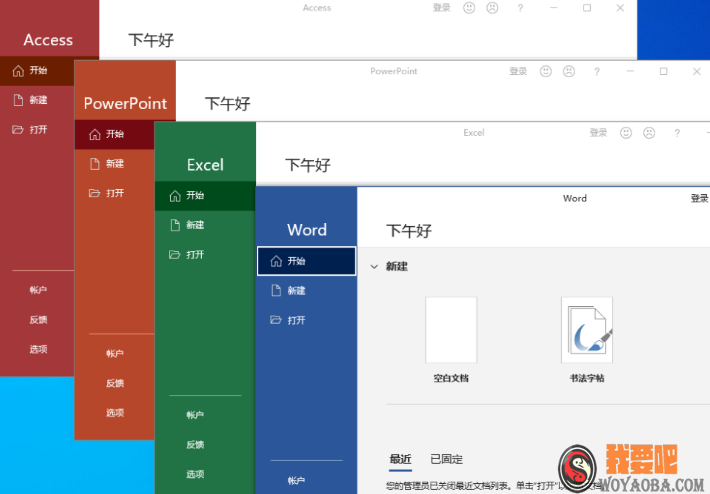Click 登录 sign-in link in Access window
Screen dimensions: 710x494
point(441,8)
